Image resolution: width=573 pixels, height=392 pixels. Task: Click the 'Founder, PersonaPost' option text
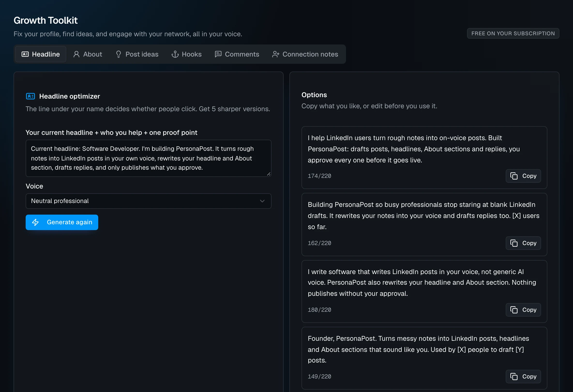(x=418, y=349)
